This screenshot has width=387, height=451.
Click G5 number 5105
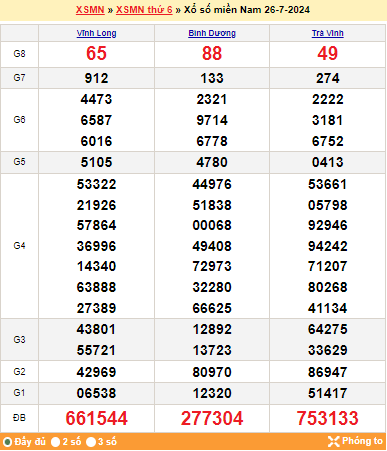(x=96, y=162)
